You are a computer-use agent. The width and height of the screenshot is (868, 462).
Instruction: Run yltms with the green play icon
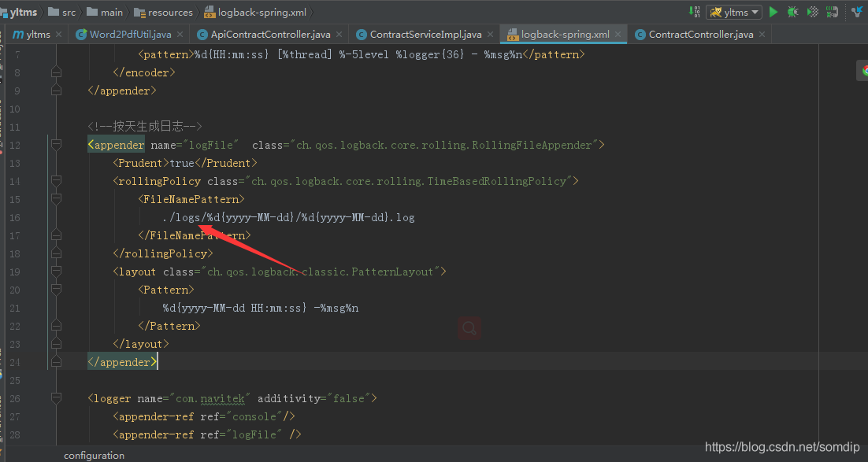773,12
